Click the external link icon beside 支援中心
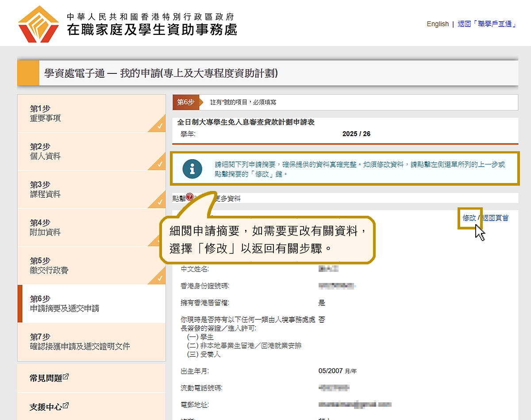The width and height of the screenshot is (531, 420). click(x=66, y=405)
